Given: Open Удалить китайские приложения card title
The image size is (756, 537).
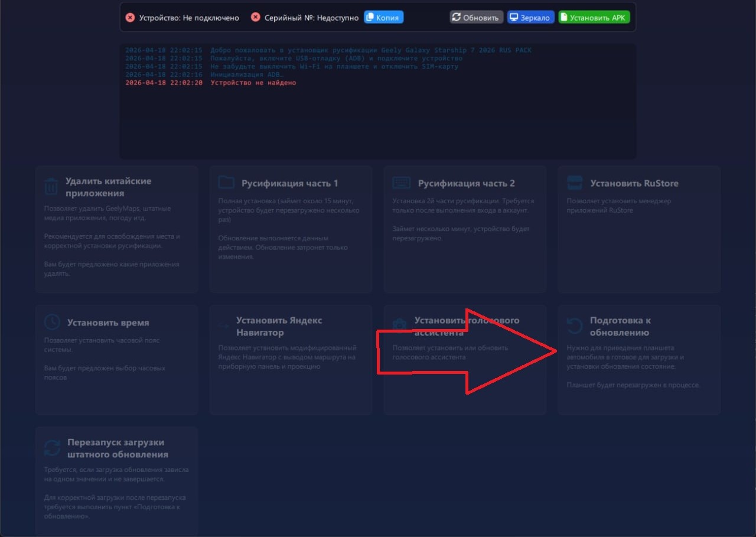Looking at the screenshot, I should tap(109, 187).
